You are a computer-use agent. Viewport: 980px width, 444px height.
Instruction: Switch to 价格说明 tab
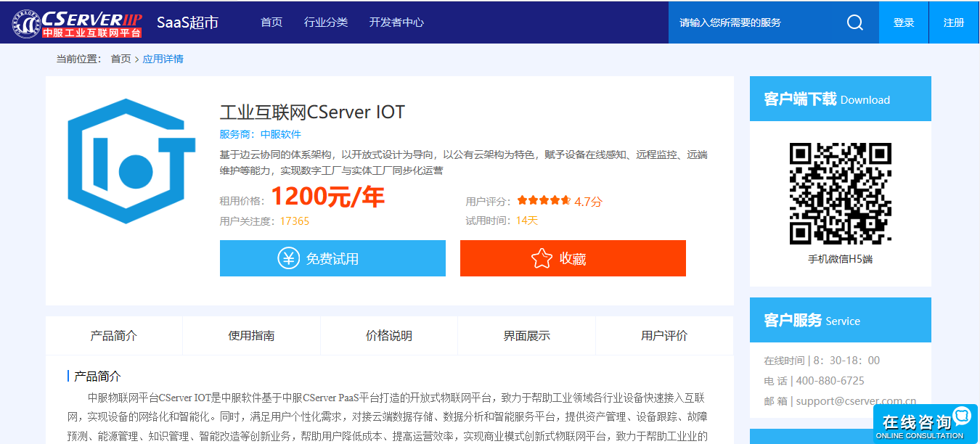click(x=389, y=335)
